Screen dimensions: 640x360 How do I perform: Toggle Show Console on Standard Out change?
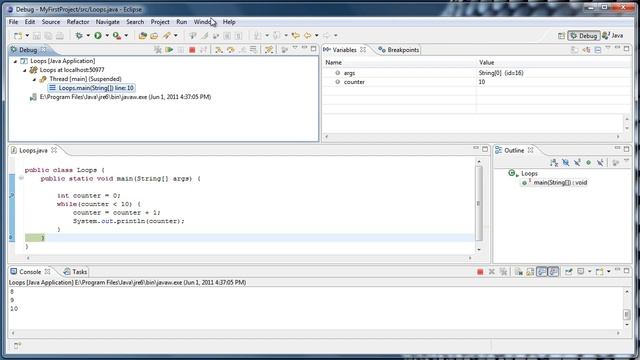click(542, 272)
